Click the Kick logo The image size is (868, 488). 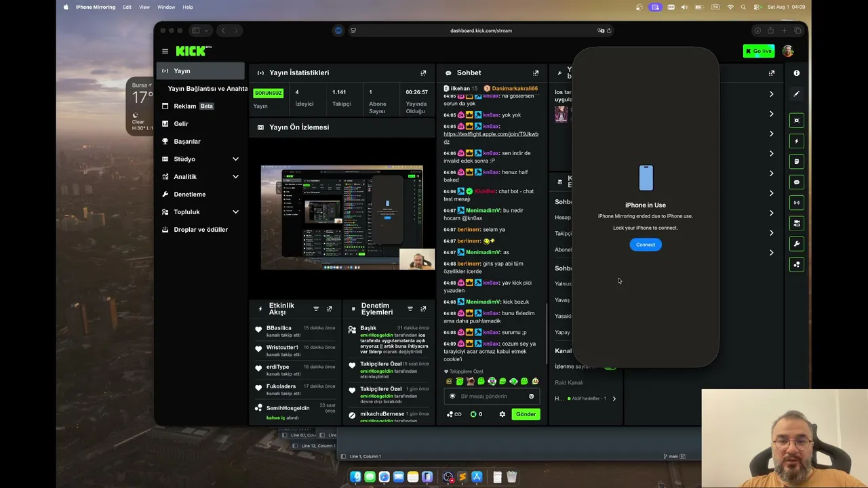[x=193, y=51]
